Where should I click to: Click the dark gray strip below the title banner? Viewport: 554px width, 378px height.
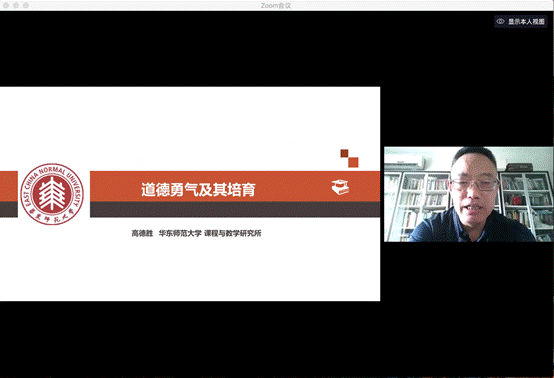tap(235, 209)
